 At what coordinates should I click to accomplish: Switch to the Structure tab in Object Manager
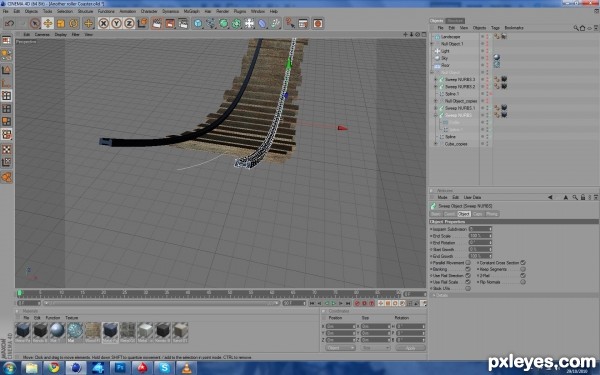[x=455, y=21]
